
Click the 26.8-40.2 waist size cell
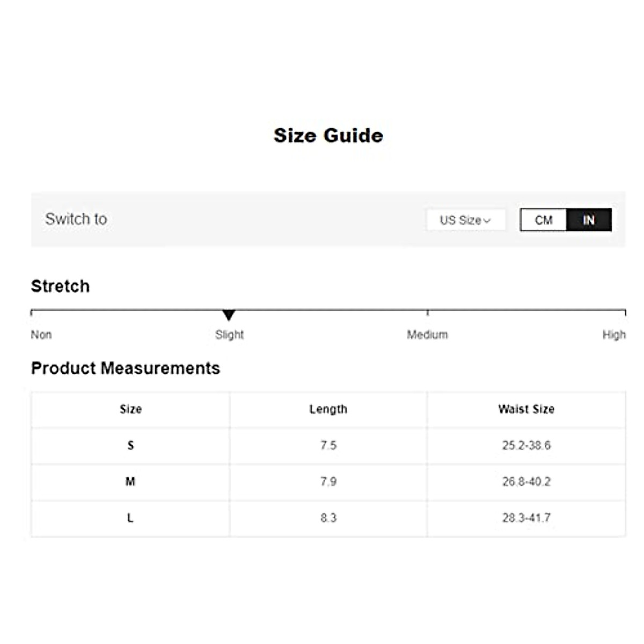pyautogui.click(x=526, y=482)
